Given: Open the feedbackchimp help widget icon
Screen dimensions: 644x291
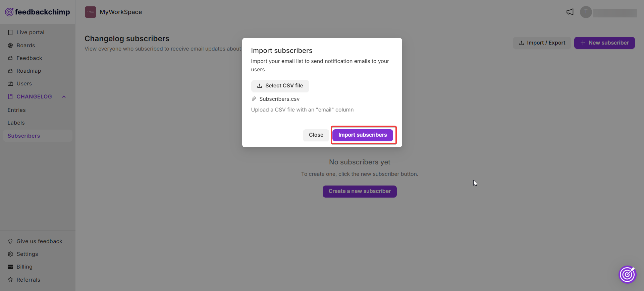Looking at the screenshot, I should 627,275.
